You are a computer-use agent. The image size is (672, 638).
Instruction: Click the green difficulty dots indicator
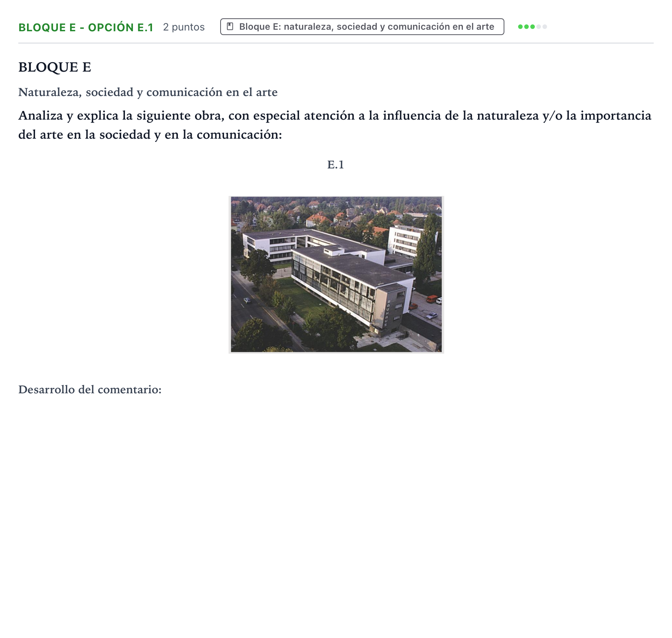(532, 27)
